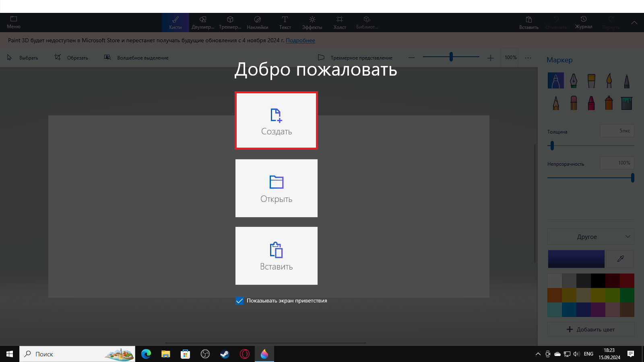
Task: Switch to the Кисти tab
Action: click(x=175, y=23)
